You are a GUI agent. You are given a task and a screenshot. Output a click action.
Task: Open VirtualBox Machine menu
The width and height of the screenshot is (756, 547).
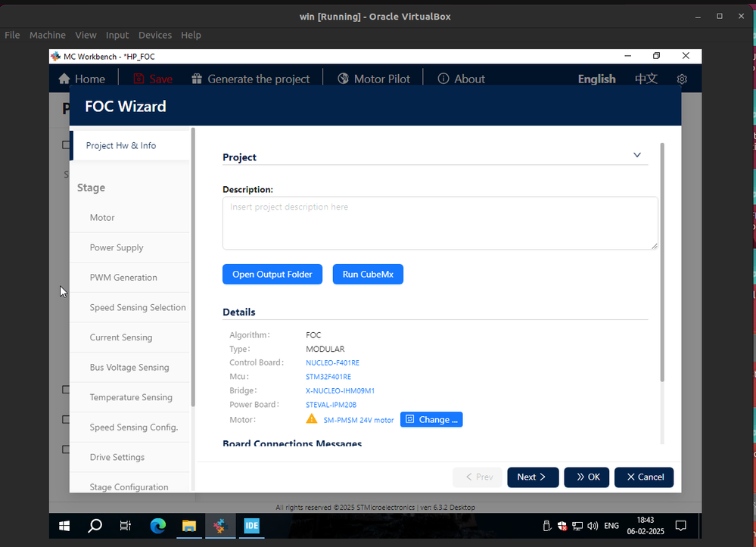47,36
